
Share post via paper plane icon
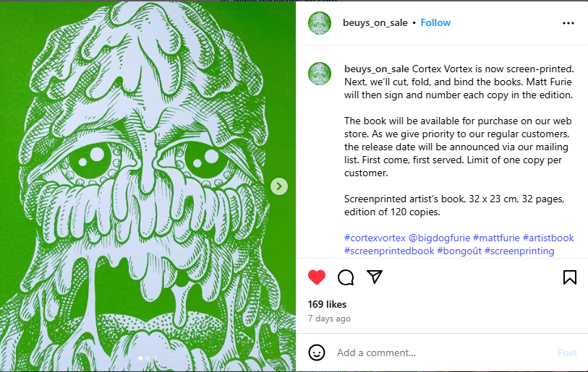pyautogui.click(x=374, y=277)
